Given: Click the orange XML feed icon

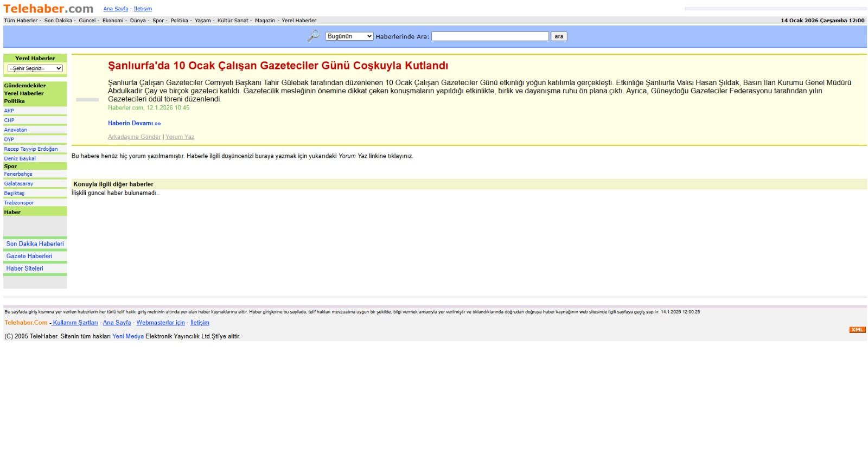Looking at the screenshot, I should (857, 330).
